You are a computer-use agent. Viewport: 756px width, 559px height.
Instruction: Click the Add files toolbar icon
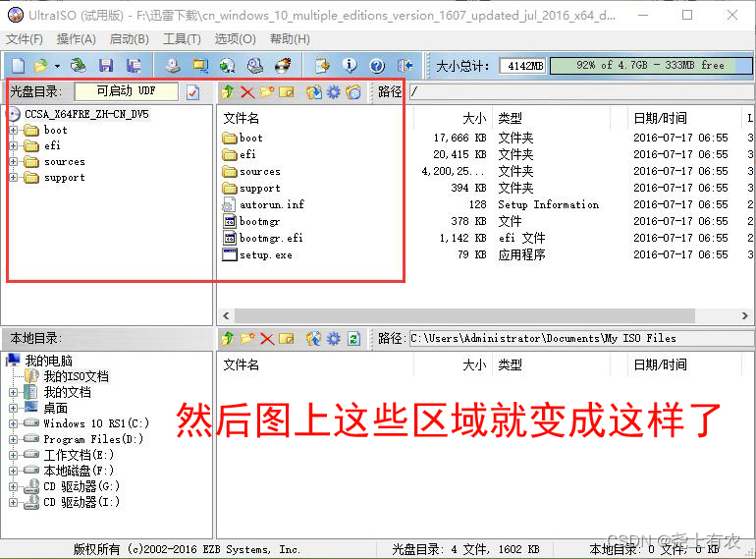[x=322, y=65]
